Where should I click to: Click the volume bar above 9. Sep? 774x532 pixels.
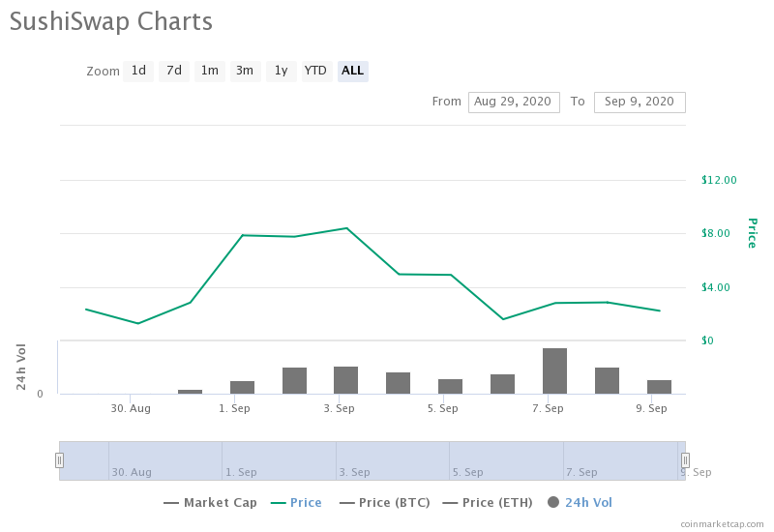659,387
